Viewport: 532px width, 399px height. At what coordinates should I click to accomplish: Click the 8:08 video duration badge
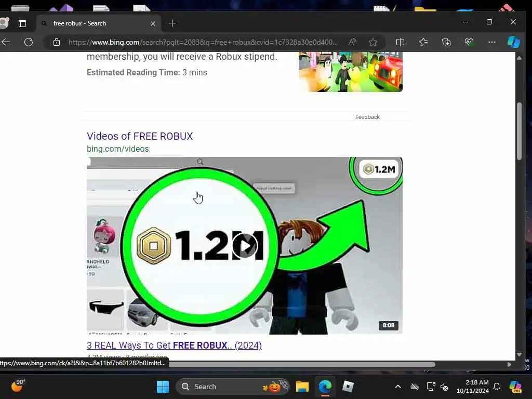[x=389, y=325]
